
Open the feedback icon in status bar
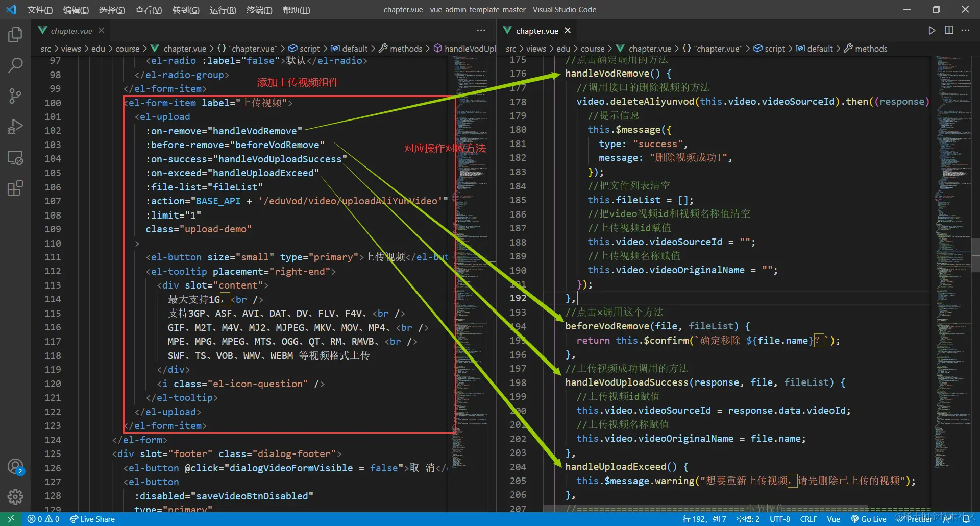(947, 519)
